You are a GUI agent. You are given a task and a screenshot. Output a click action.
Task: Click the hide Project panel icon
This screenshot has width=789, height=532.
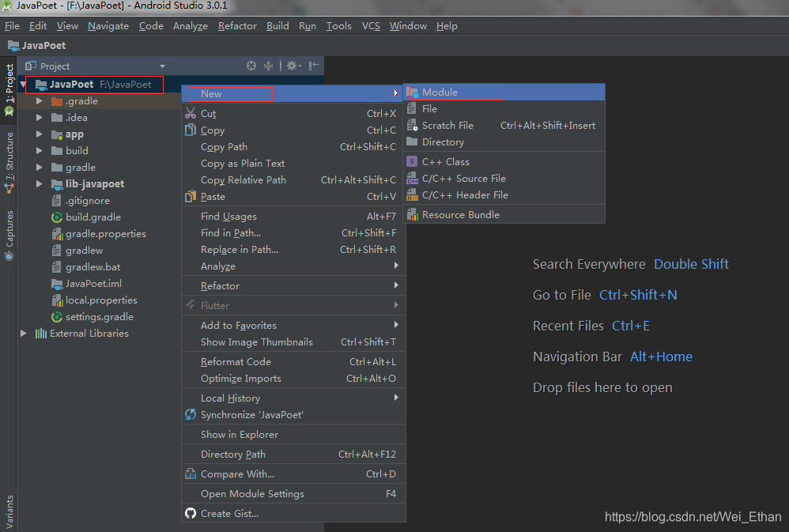(x=314, y=66)
